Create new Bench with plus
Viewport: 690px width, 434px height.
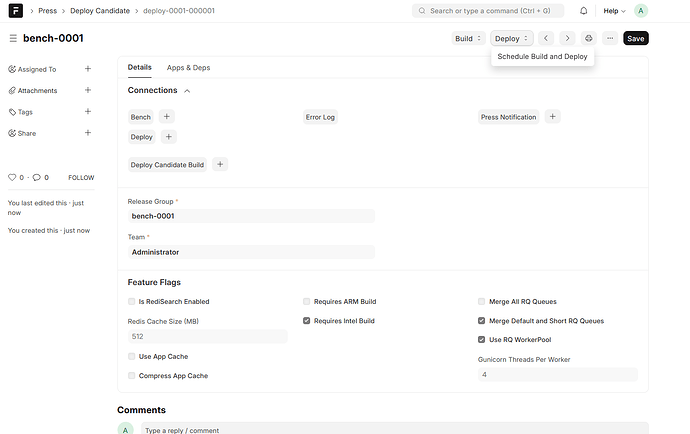pos(166,117)
